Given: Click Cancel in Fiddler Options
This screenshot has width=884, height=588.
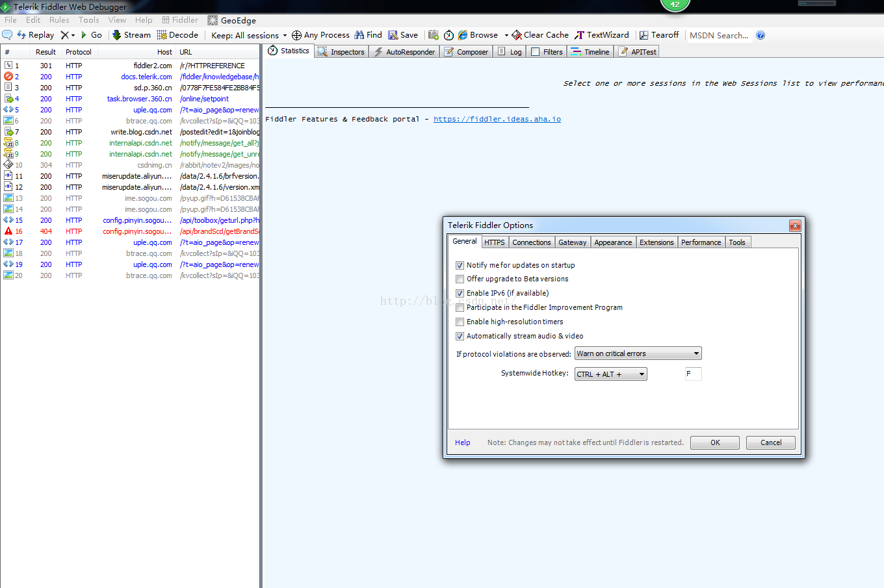Looking at the screenshot, I should (x=771, y=442).
